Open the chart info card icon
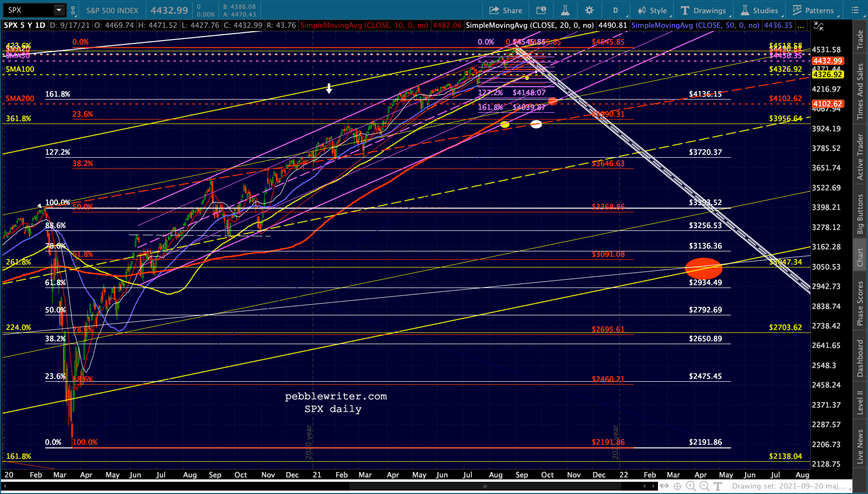This screenshot has height=494, width=868. tap(541, 10)
